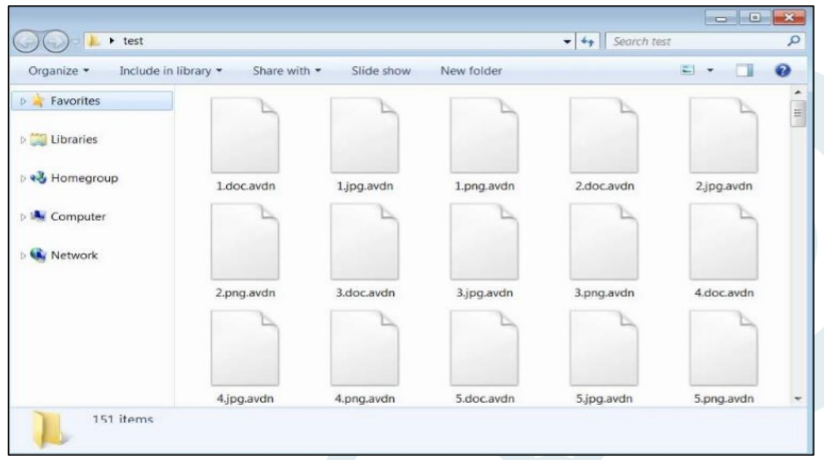
Task: Select file icon 4.png.avdn
Action: pos(365,349)
